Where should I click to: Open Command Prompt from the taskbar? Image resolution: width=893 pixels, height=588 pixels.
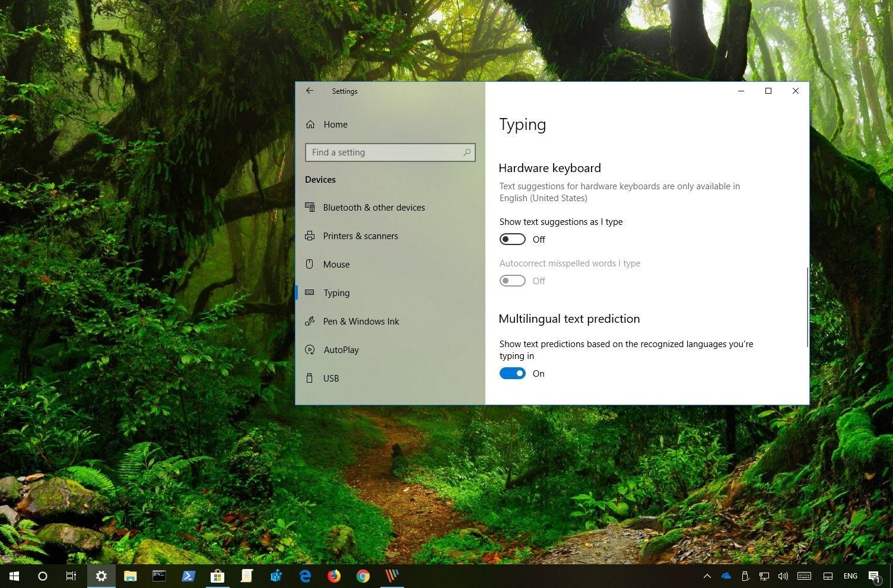(159, 576)
